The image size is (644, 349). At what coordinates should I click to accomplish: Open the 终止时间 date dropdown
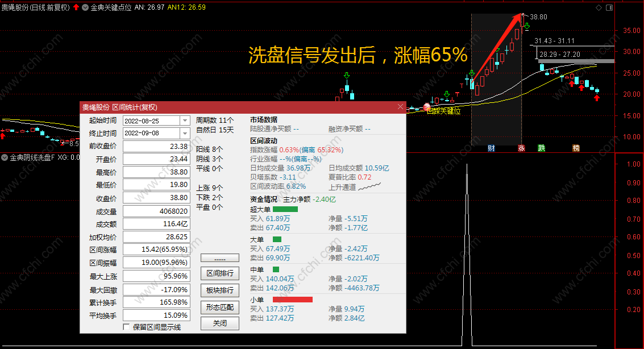coord(185,133)
